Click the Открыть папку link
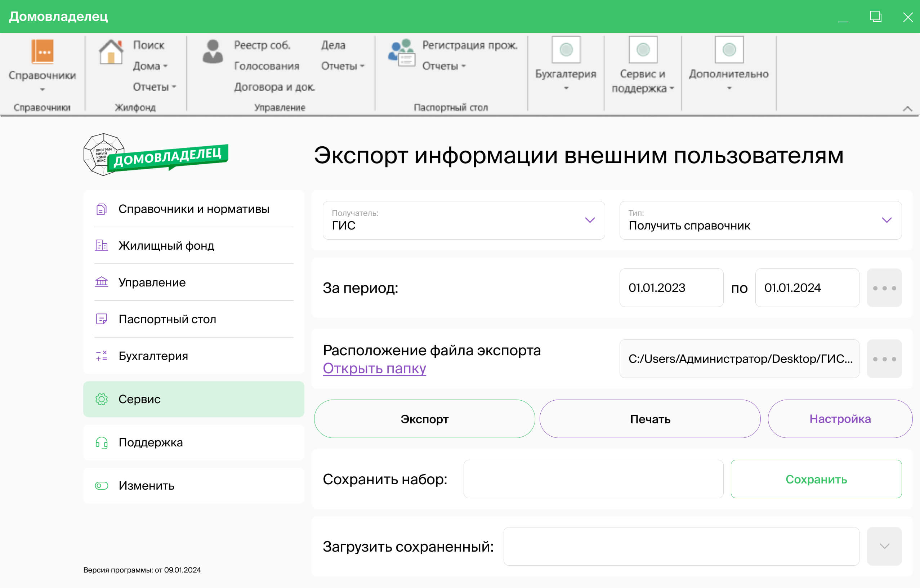920x588 pixels. click(x=374, y=368)
